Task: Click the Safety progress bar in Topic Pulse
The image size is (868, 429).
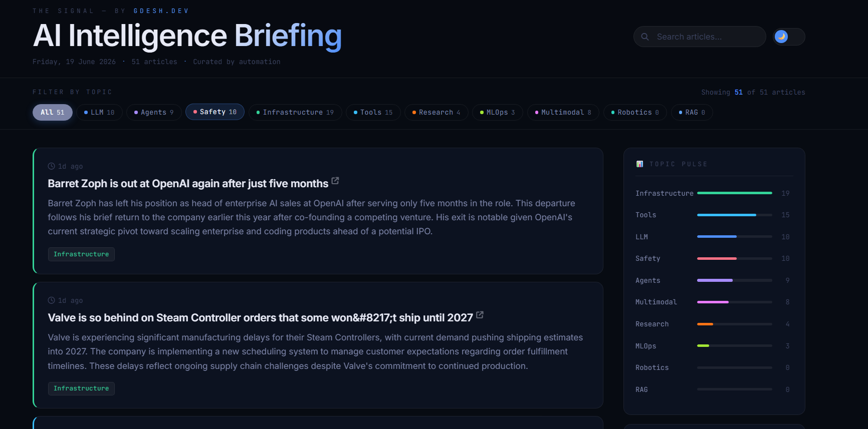Action: click(x=735, y=258)
